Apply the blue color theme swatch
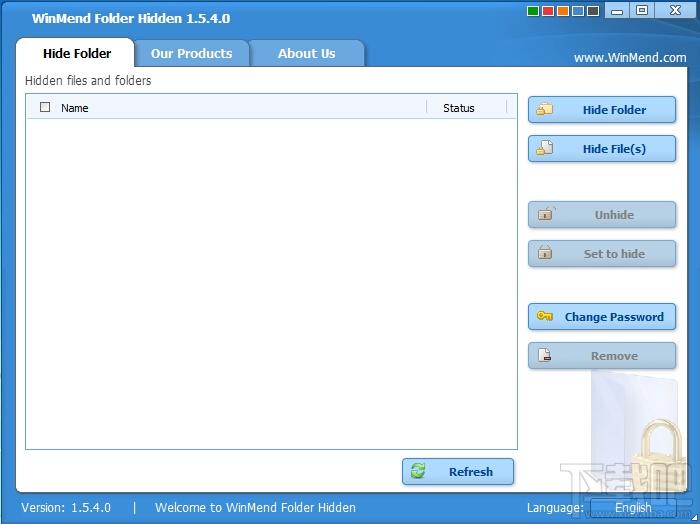Screen dimensions: 700x524 [x=578, y=11]
